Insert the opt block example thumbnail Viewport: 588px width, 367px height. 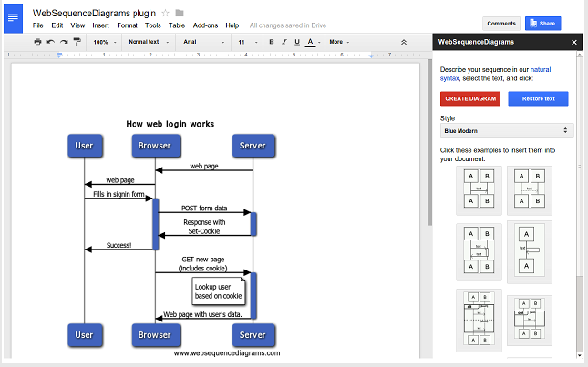click(x=530, y=321)
